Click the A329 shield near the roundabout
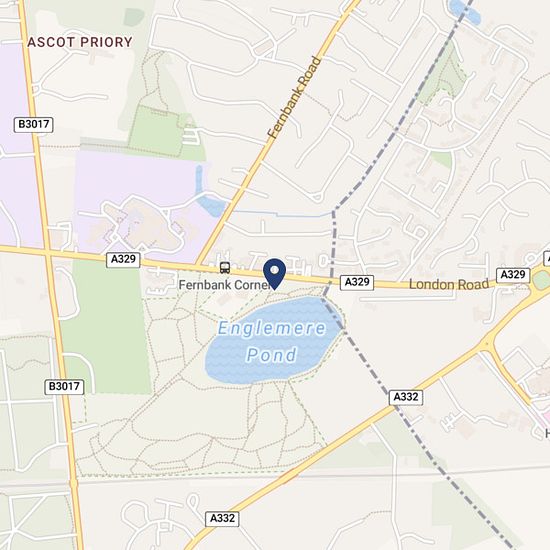The height and width of the screenshot is (550, 550). (513, 275)
